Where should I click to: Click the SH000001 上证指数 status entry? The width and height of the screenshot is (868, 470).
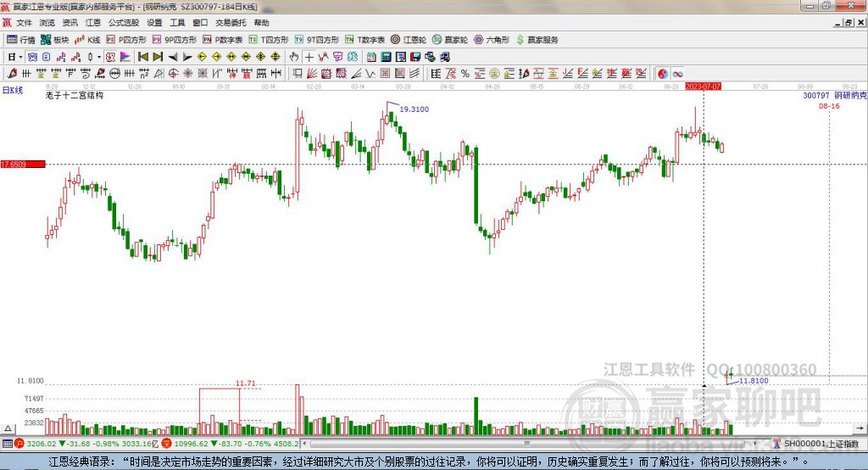[x=821, y=444]
